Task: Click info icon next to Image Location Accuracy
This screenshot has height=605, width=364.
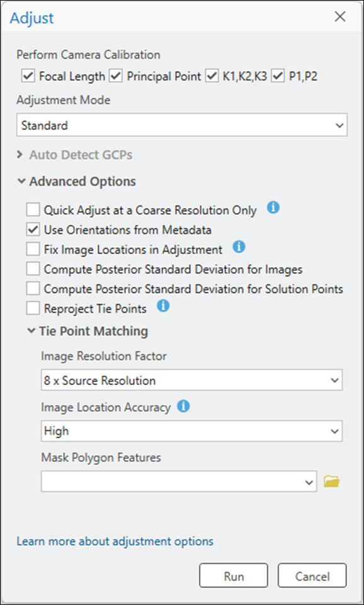Action: tap(183, 406)
